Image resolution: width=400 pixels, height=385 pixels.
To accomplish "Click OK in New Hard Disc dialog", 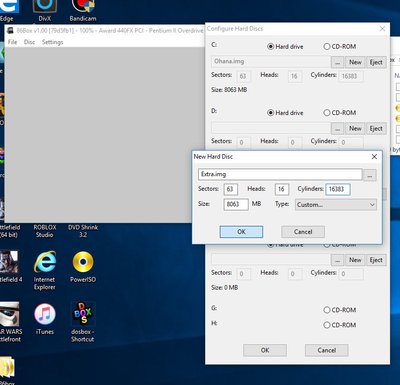I will [241, 232].
